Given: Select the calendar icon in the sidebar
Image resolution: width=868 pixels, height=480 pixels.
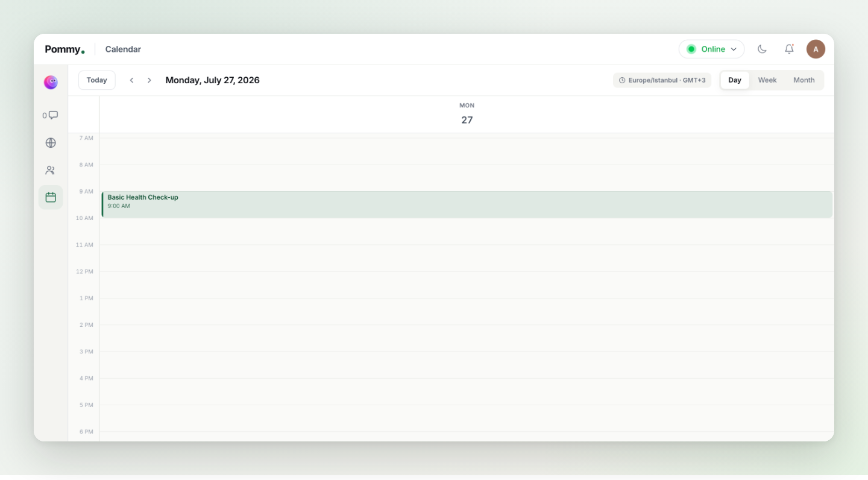Looking at the screenshot, I should pyautogui.click(x=51, y=197).
